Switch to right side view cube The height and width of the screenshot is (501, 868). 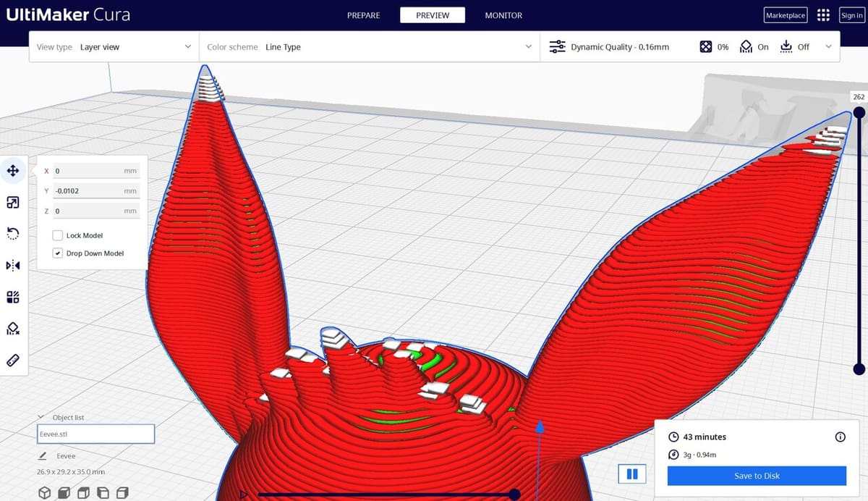122,493
